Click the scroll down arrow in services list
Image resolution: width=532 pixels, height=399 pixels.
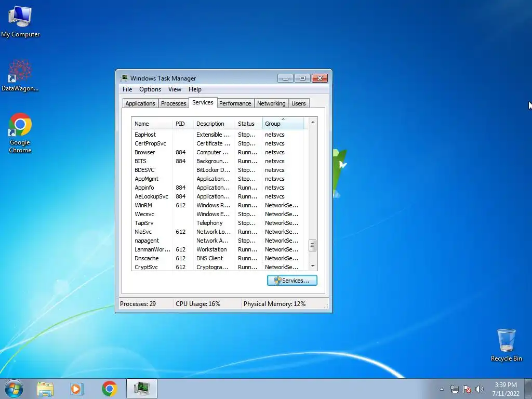[x=313, y=266]
